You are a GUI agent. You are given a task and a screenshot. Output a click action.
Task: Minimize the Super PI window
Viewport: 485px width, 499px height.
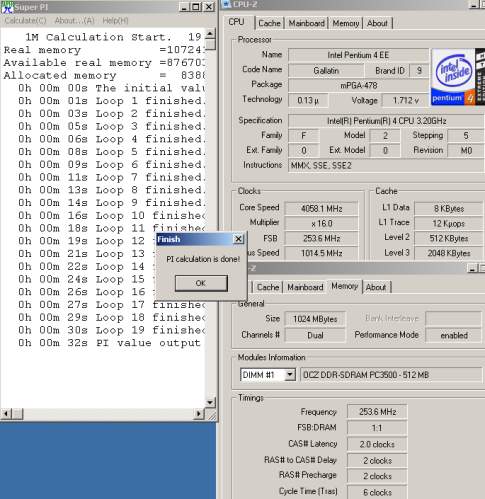[184, 7]
